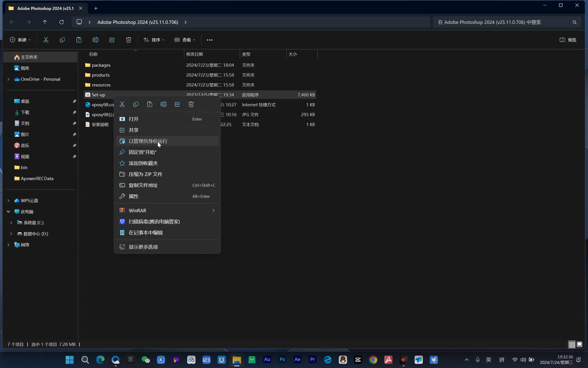The height and width of the screenshot is (368, 588).
Task: Open the WinRAR submenu arrow
Action: 213,210
